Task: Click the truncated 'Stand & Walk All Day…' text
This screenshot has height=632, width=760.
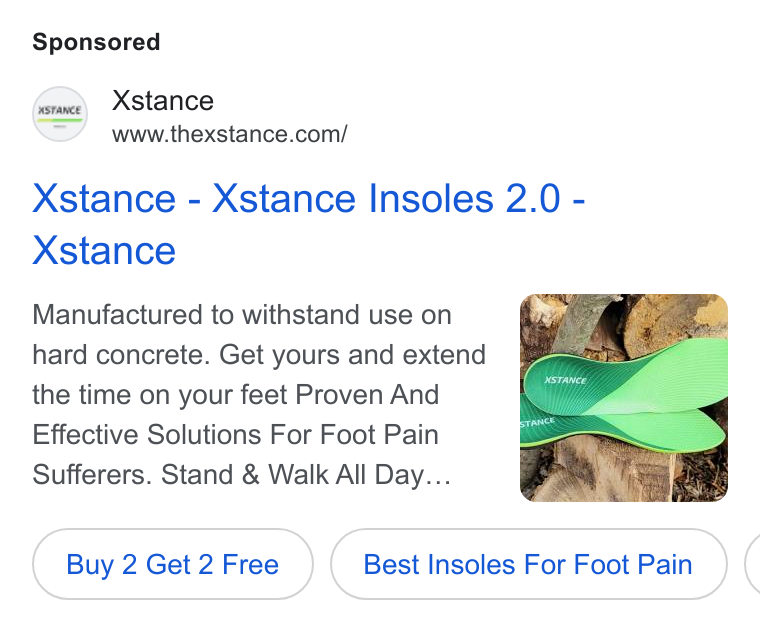Action: click(306, 474)
